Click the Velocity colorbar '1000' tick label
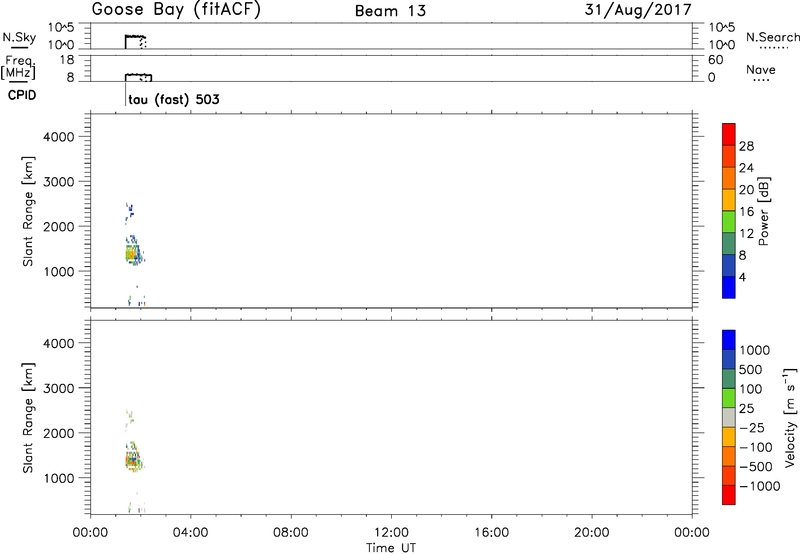The image size is (800, 554). point(755,350)
